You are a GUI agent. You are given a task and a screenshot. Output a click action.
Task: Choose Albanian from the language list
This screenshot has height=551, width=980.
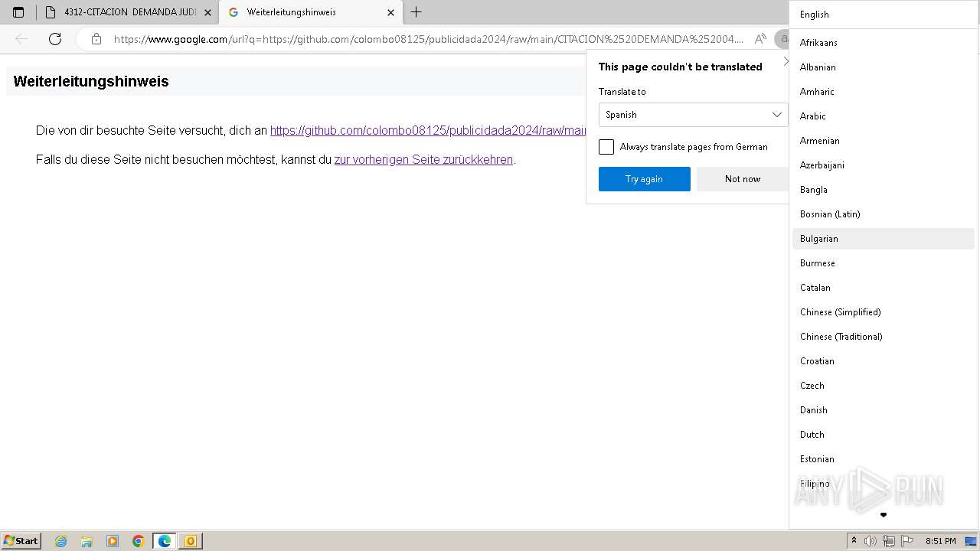[884, 67]
